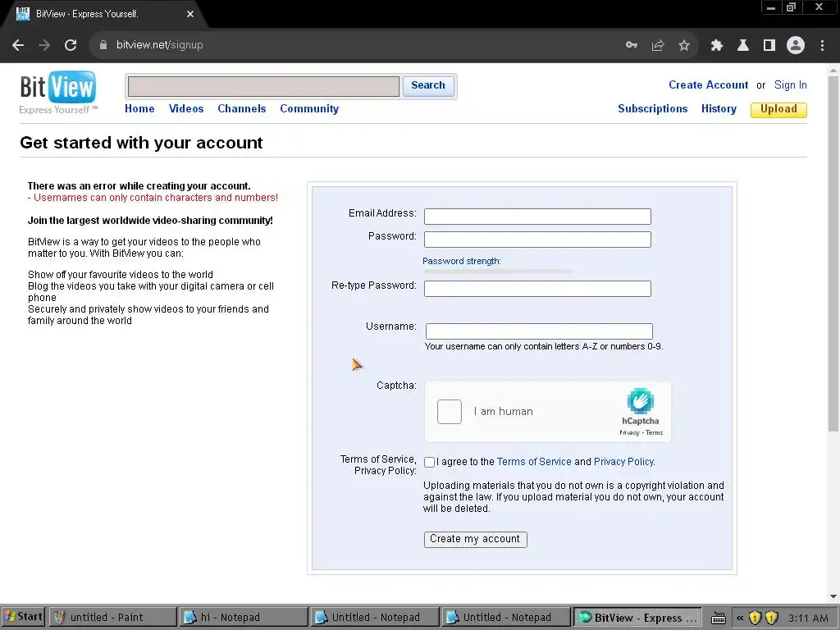This screenshot has height=630, width=840.
Task: Open the Chrome profile avatar icon
Action: coord(796,45)
